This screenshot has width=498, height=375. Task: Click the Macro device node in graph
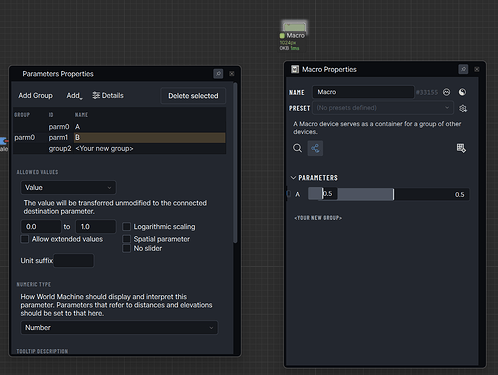pyautogui.click(x=294, y=28)
